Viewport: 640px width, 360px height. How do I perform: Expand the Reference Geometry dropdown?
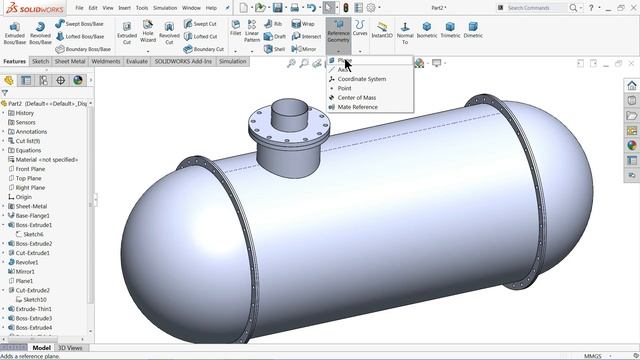[338, 52]
